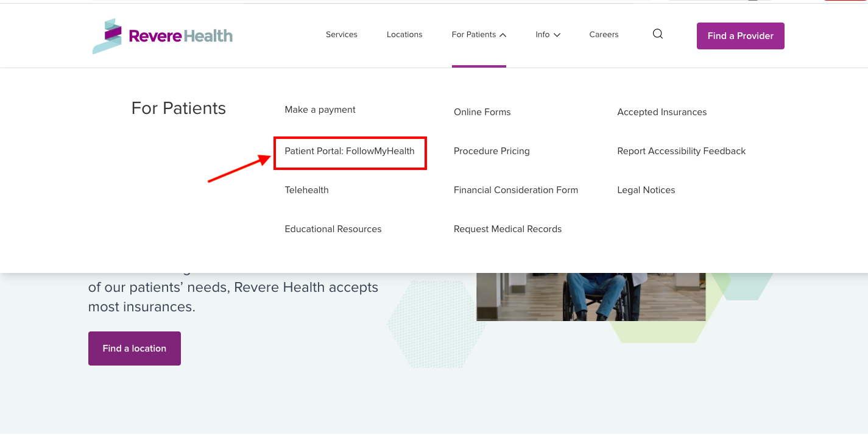Open the Patient Portal: FollowMyHealth link
Screen dimensions: 868x435
coord(350,151)
